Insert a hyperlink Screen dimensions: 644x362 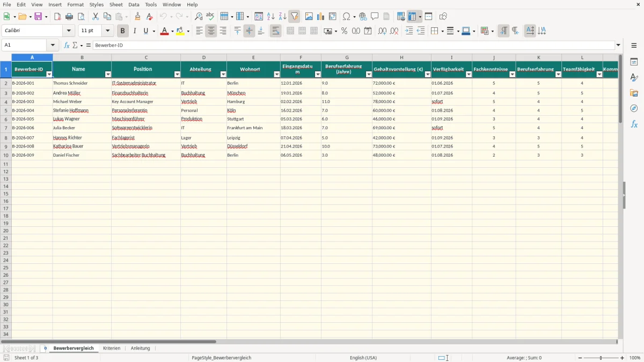tap(363, 17)
